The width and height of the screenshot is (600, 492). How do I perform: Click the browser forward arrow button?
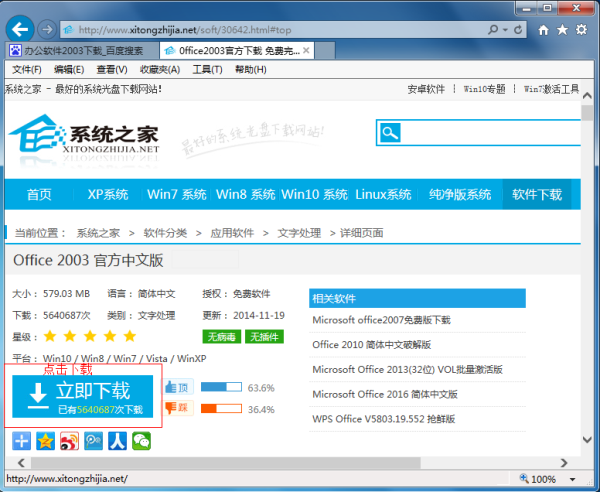(47, 29)
